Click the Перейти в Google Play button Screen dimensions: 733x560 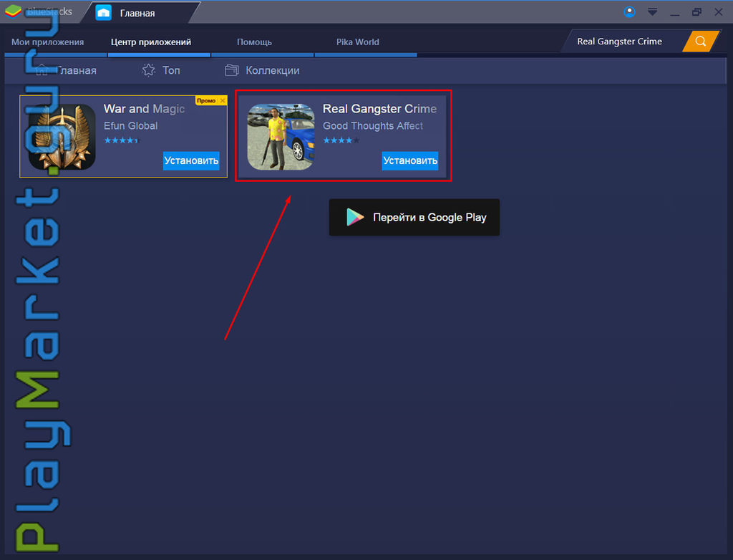[414, 217]
